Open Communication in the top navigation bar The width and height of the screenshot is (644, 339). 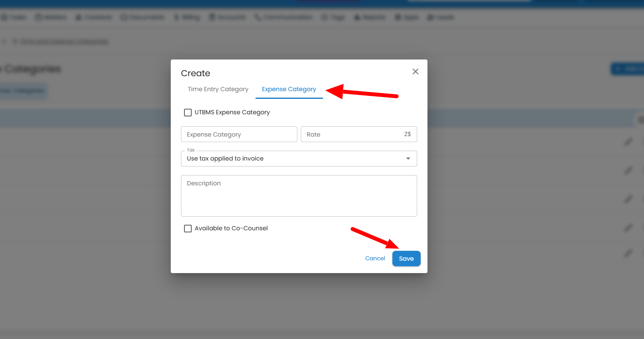(284, 18)
